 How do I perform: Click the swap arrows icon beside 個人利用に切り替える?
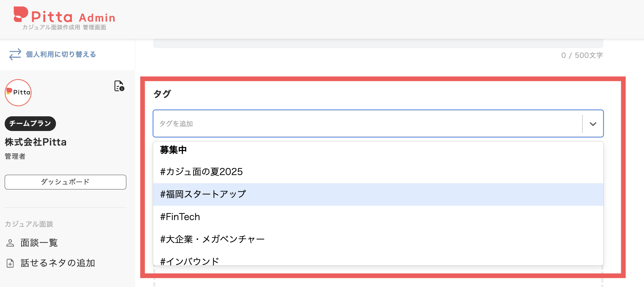15,54
